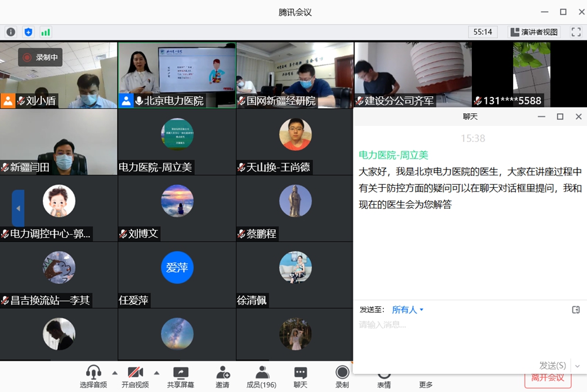The width and height of the screenshot is (587, 392).
Task: Click 发送(S) send button
Action: [x=552, y=366]
